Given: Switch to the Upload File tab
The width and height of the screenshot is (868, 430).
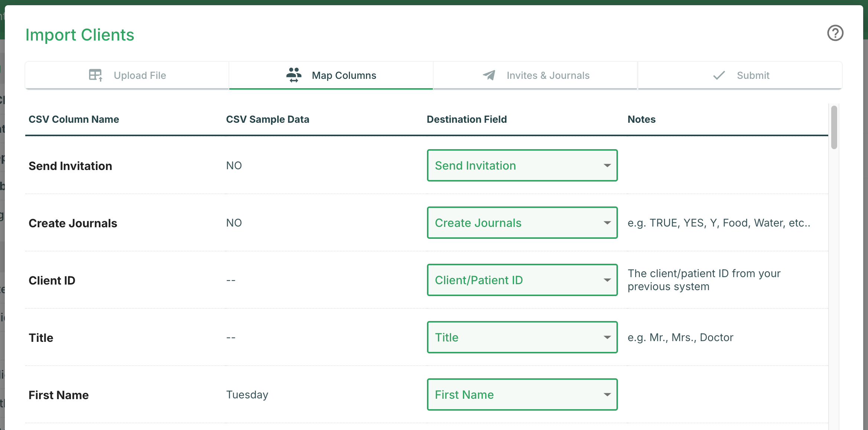Looking at the screenshot, I should point(140,75).
